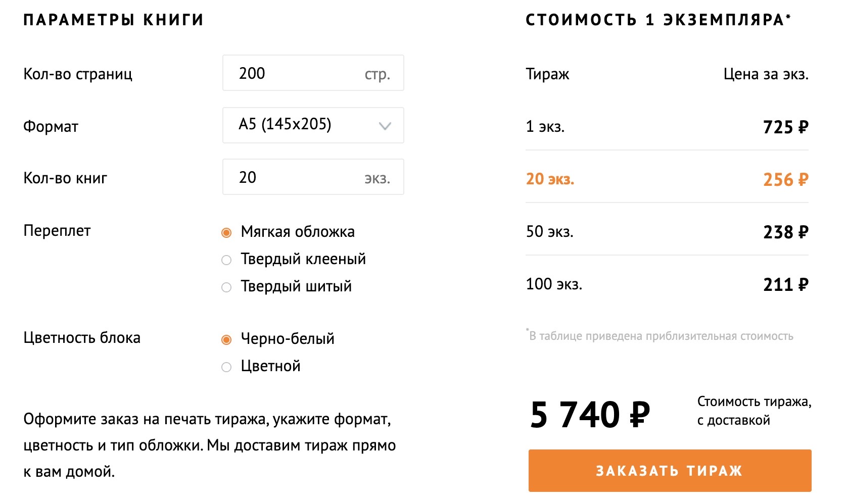This screenshot has height=504, width=847.
Task: Click the 5 740 ₽ total cost
Action: pos(590,415)
